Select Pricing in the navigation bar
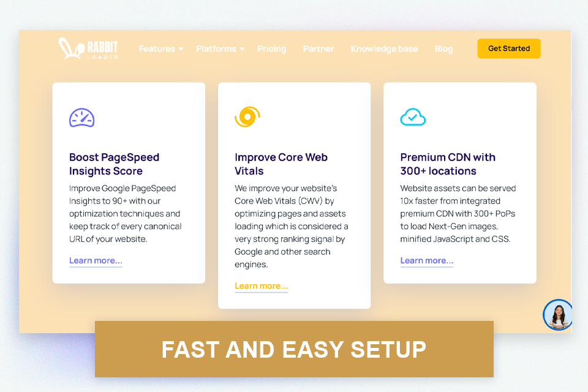This screenshot has height=392, width=588. 272,48
